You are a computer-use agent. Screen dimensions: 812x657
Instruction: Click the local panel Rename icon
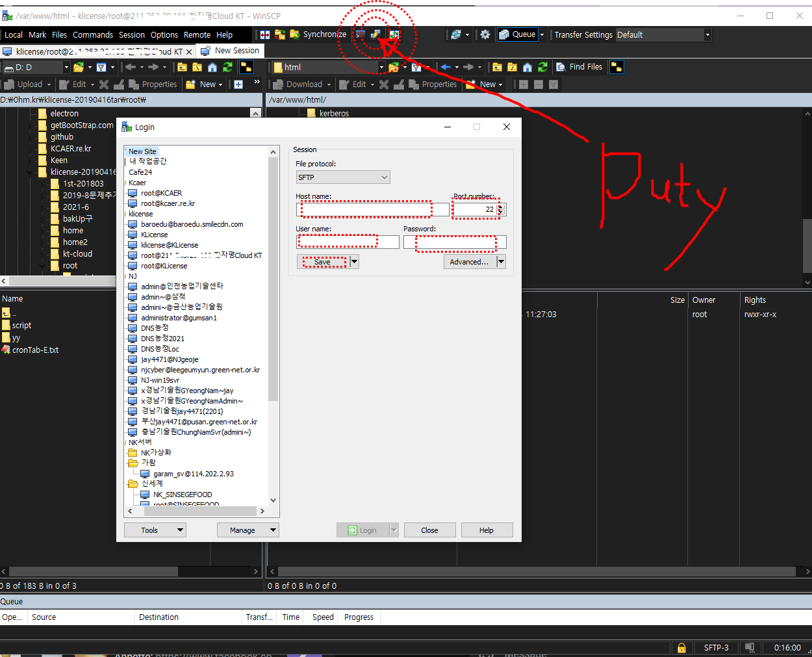(119, 84)
